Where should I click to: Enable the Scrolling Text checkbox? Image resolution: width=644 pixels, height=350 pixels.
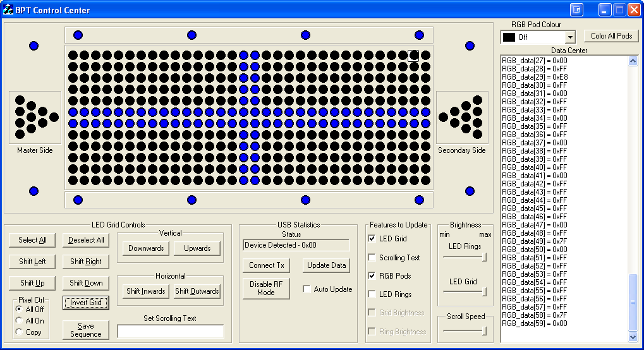[372, 258]
